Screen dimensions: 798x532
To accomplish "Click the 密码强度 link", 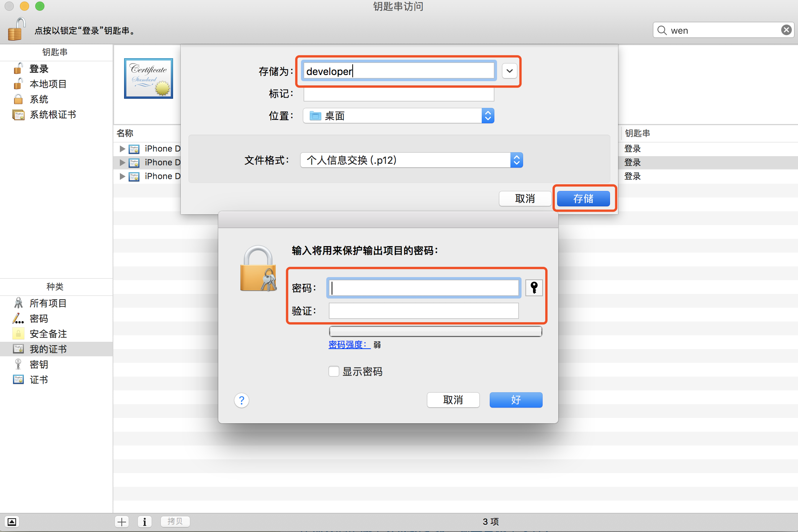I will [349, 345].
